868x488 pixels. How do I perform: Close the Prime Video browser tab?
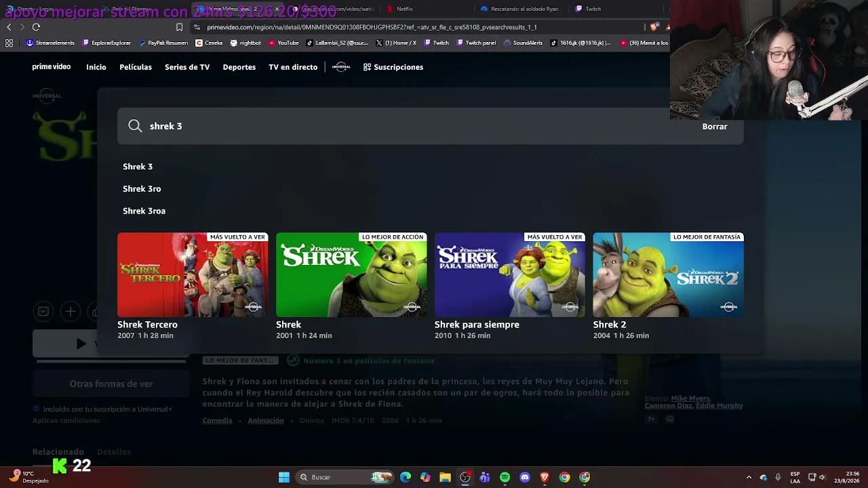277,9
